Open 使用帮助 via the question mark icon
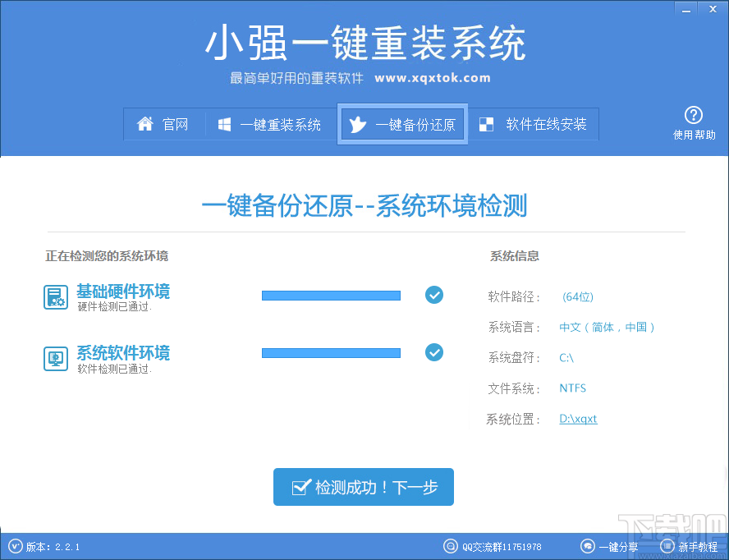This screenshot has width=729, height=560. point(694,116)
